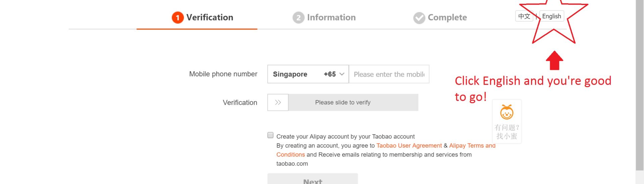Select the Complete step tab
This screenshot has width=644, height=184.
pyautogui.click(x=440, y=17)
